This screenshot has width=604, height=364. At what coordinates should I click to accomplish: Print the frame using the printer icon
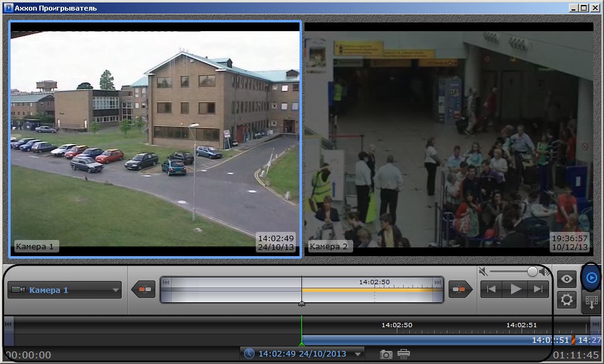pos(404,354)
